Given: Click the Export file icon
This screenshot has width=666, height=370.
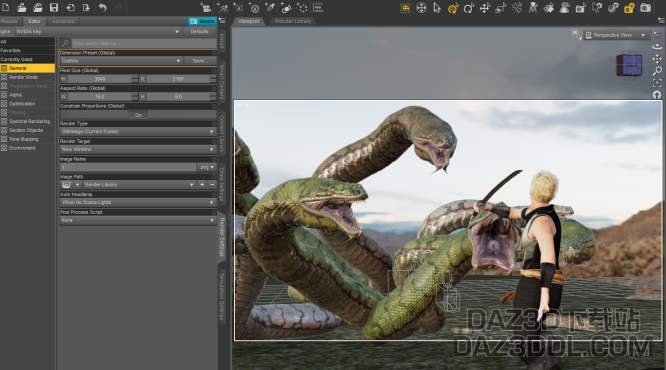Looking at the screenshot, I should coord(86,7).
